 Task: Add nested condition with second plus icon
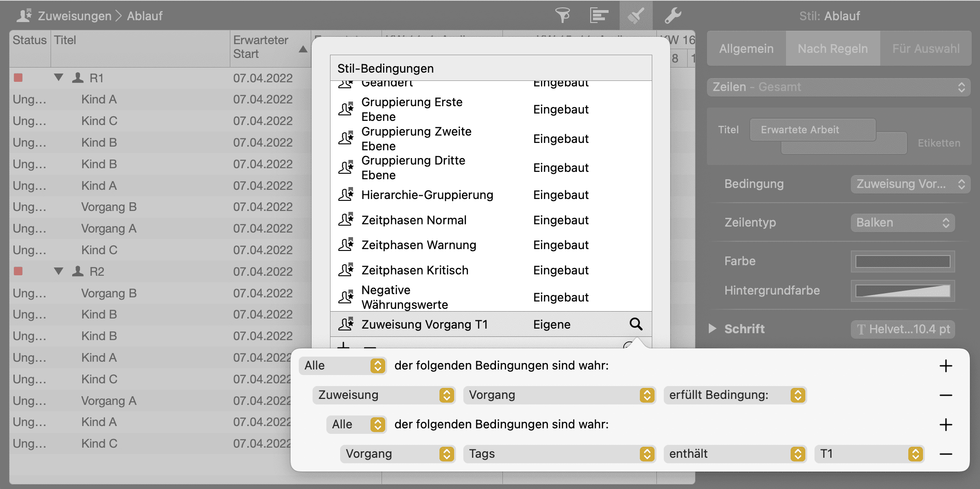(946, 425)
